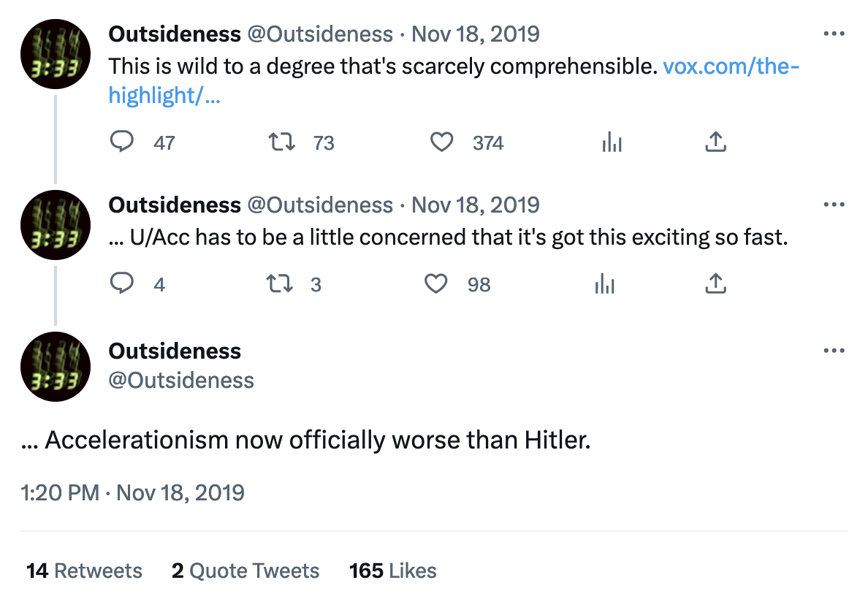
Task: Like the tweet with 374 likes
Action: 441,142
